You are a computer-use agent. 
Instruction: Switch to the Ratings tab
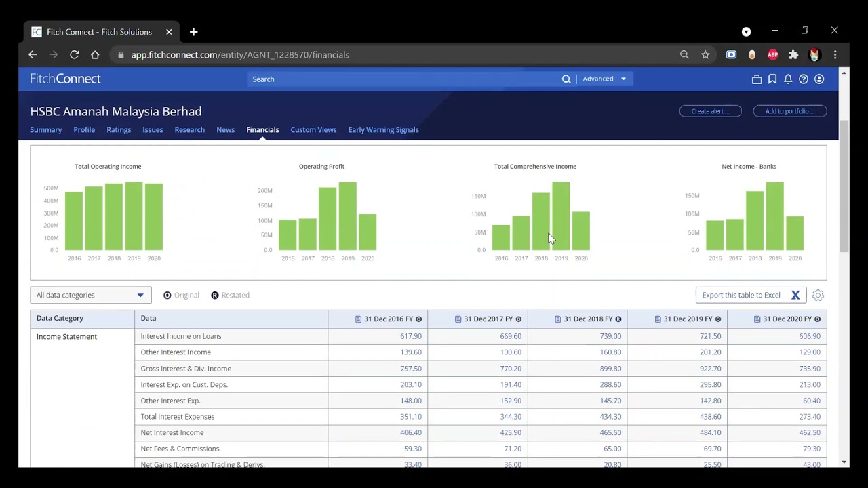point(119,130)
